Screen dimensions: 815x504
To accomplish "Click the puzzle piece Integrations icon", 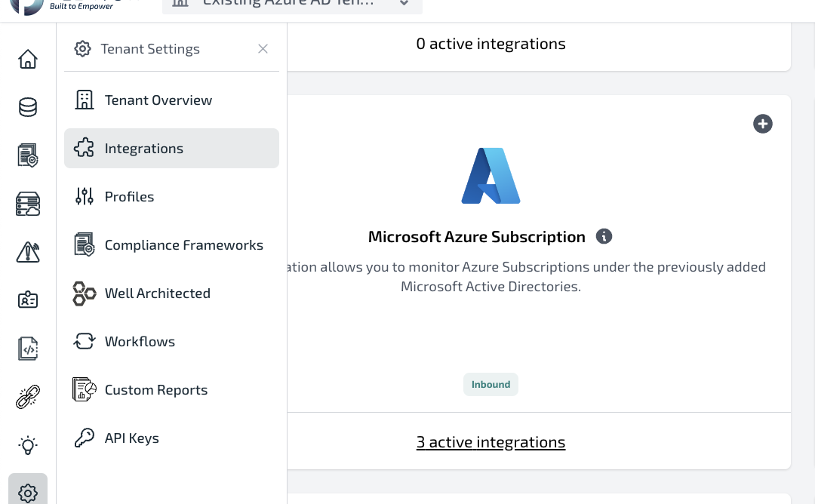I will (x=85, y=148).
